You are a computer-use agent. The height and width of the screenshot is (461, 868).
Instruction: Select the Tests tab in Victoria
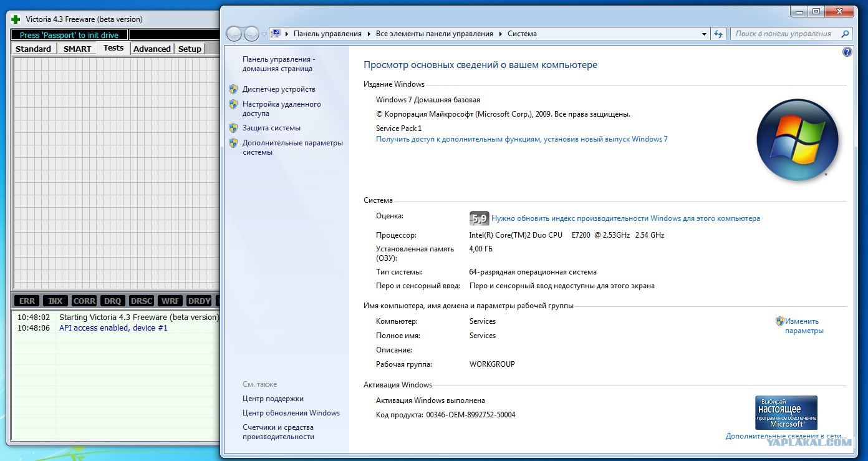pyautogui.click(x=113, y=48)
